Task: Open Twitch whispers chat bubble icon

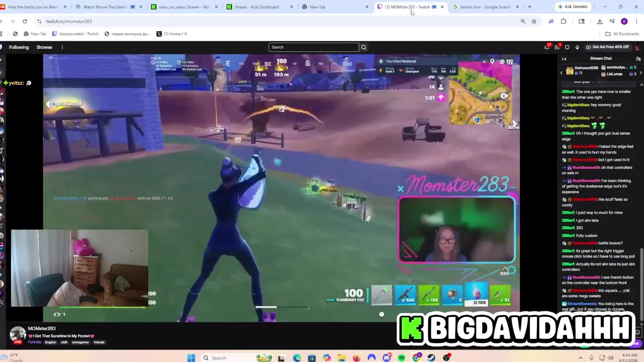Action: pyautogui.click(x=567, y=47)
